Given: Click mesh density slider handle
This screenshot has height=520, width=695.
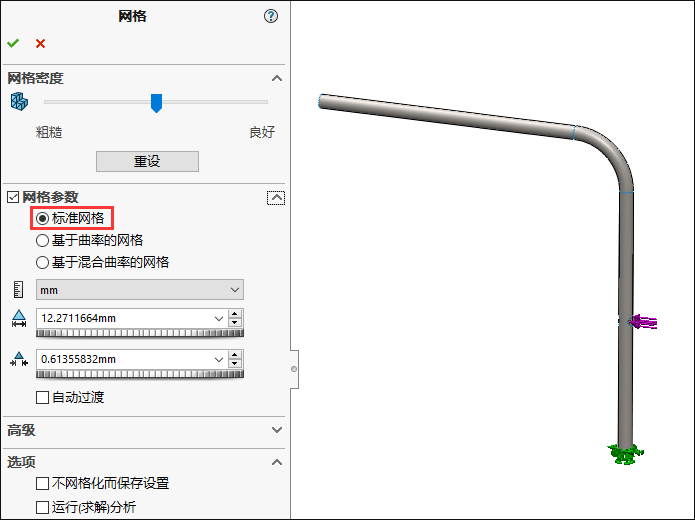Looking at the screenshot, I should point(156,103).
